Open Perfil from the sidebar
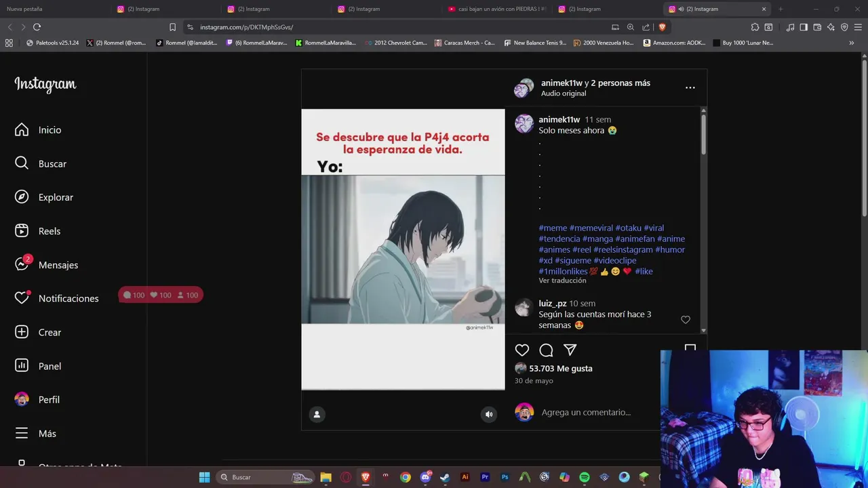 coord(37,400)
